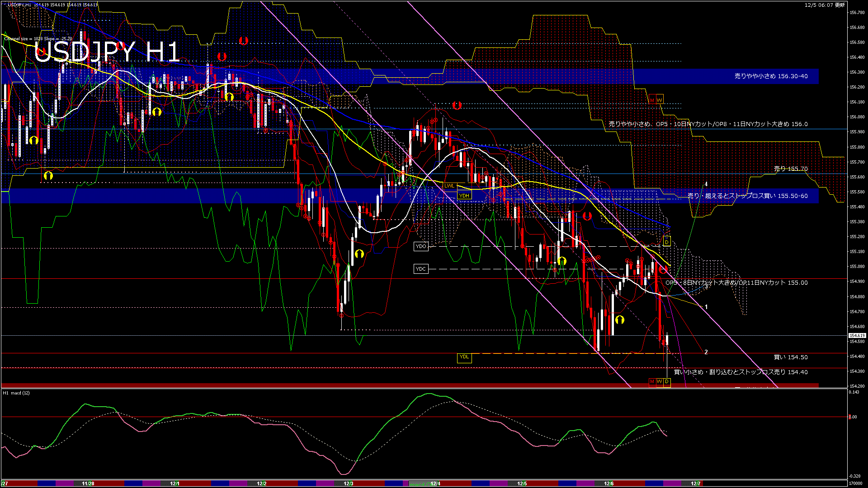Click the bottom D box beside M W
The height and width of the screenshot is (488, 868).
coord(667,382)
